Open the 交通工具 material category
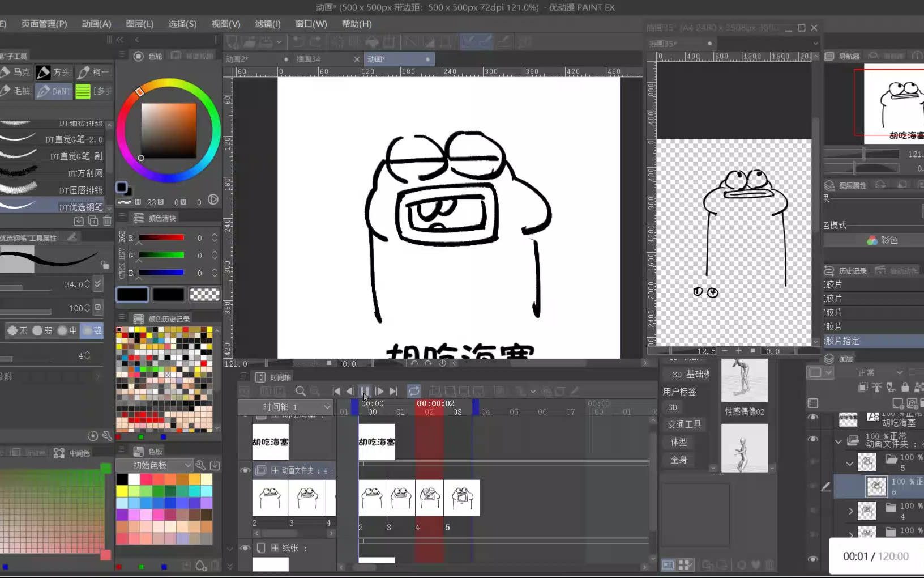This screenshot has width=924, height=578. click(684, 424)
